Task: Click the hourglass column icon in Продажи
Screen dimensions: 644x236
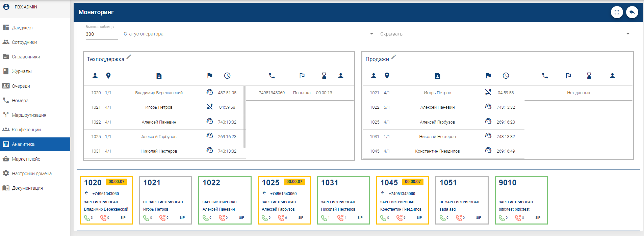Action: click(589, 76)
